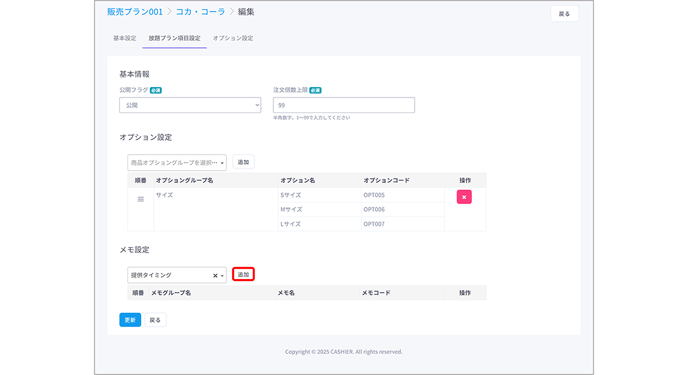Open the 販売プラン001 breadcrumb link
This screenshot has height=375, width=688.
coord(135,12)
